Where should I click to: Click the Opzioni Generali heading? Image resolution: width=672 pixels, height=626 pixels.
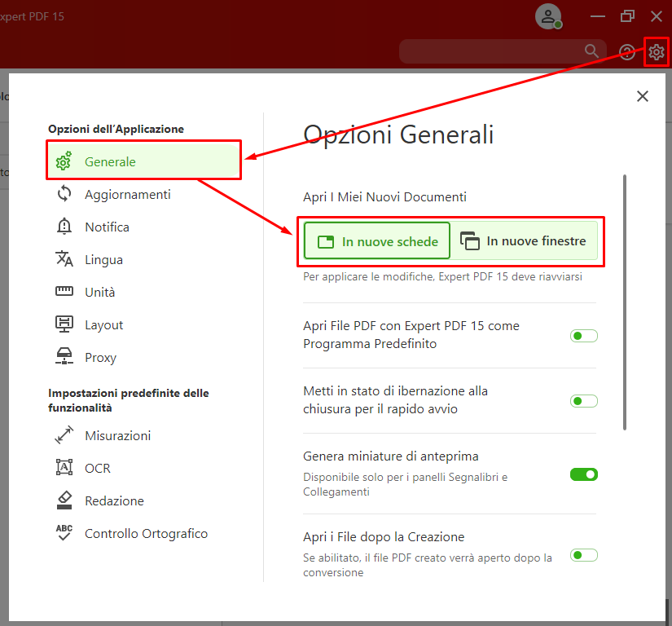point(398,134)
